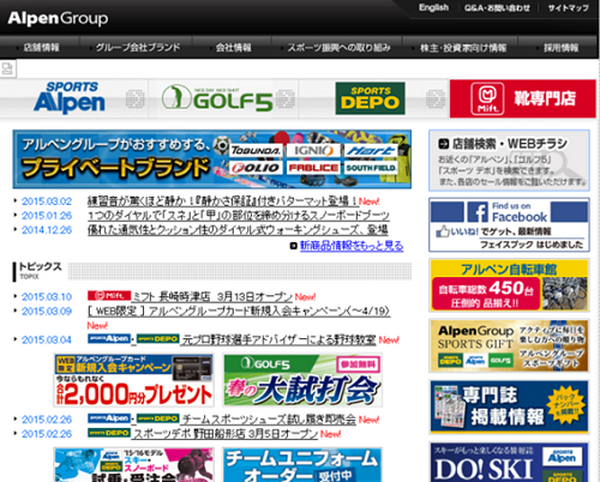600x482 pixels.
Task: Open the スポーツ振興への取り組み menu
Action: tap(337, 47)
